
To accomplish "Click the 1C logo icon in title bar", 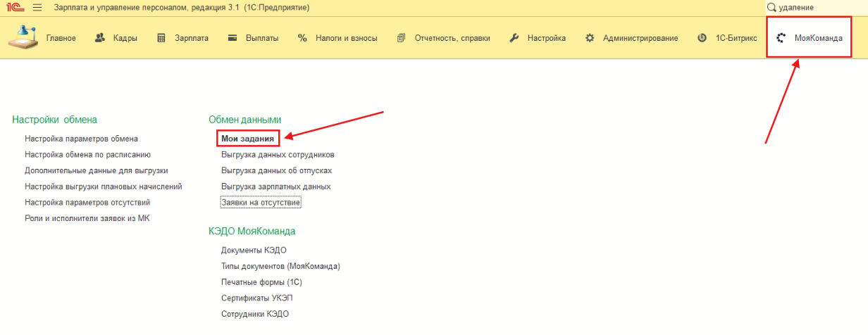I will click(x=16, y=7).
